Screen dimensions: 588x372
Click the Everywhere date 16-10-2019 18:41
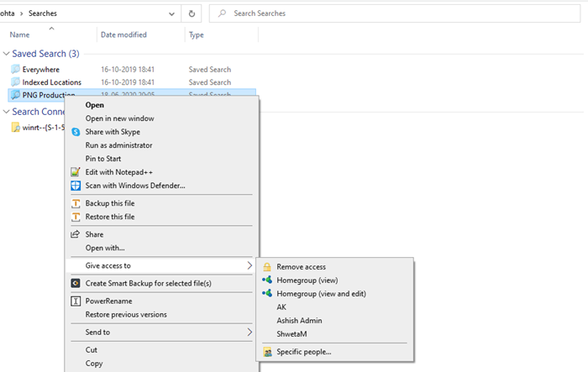coord(128,70)
